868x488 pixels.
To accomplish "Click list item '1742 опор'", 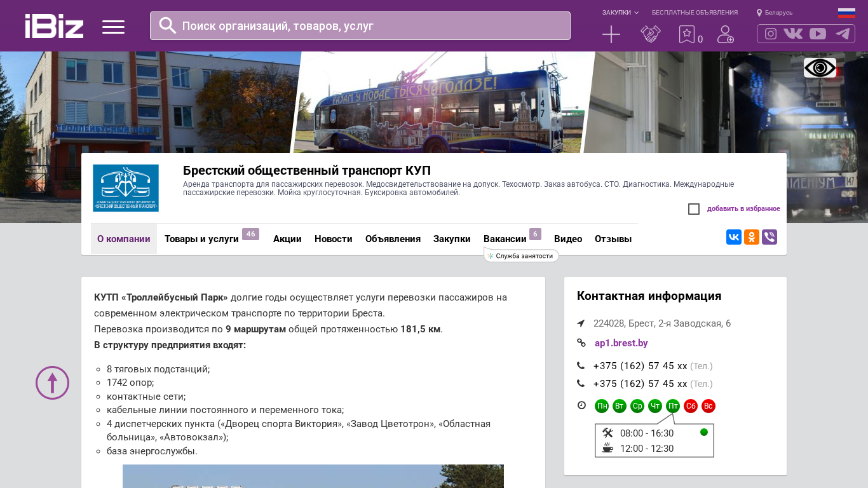I will [x=130, y=383].
